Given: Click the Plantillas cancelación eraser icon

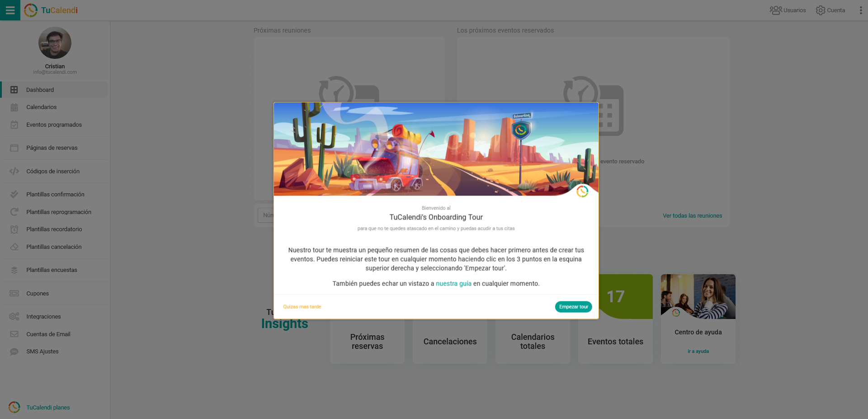Looking at the screenshot, I should tap(14, 247).
